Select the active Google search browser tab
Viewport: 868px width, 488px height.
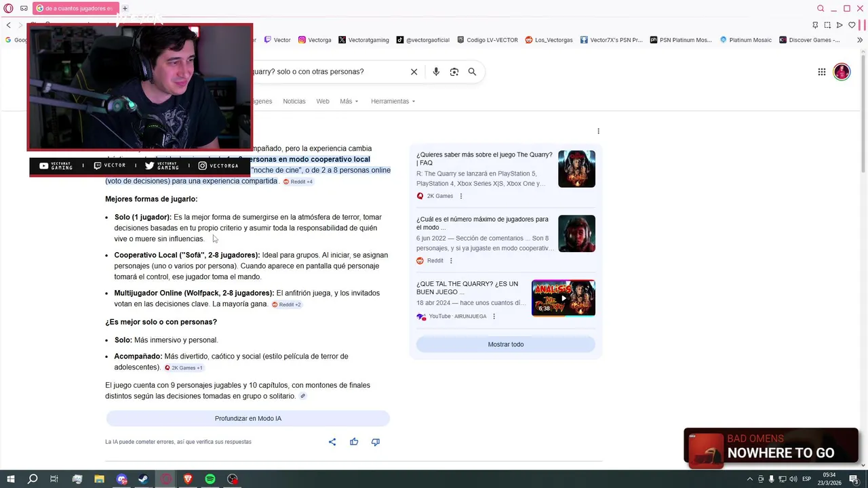[75, 8]
